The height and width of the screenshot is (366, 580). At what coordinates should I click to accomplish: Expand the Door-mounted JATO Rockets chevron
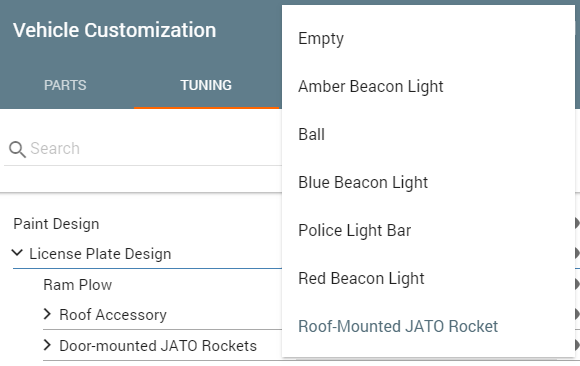pos(47,345)
